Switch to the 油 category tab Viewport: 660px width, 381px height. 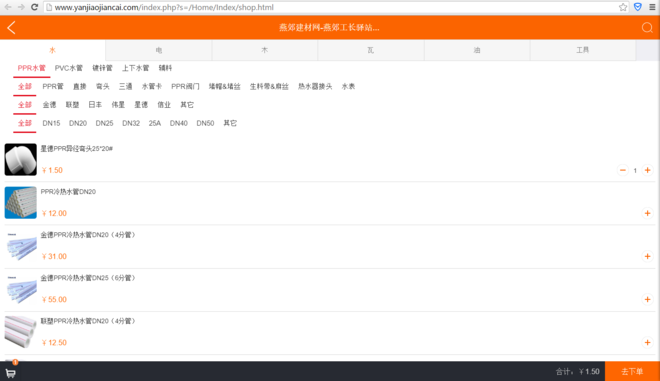[477, 50]
